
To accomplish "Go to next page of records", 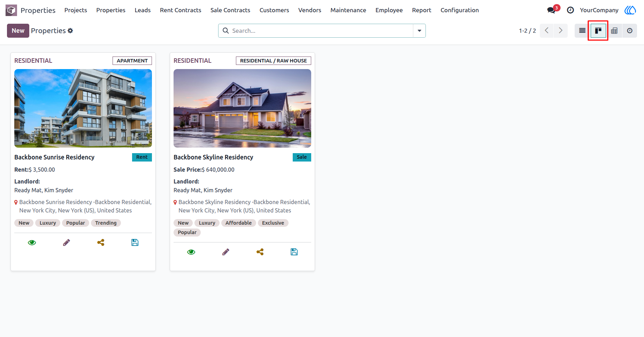I will click(561, 31).
